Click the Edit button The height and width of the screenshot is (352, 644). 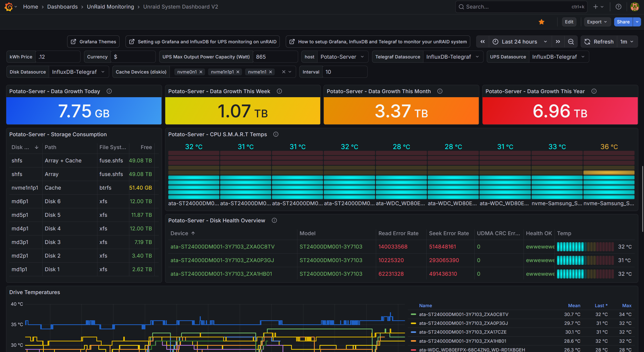[x=569, y=22]
